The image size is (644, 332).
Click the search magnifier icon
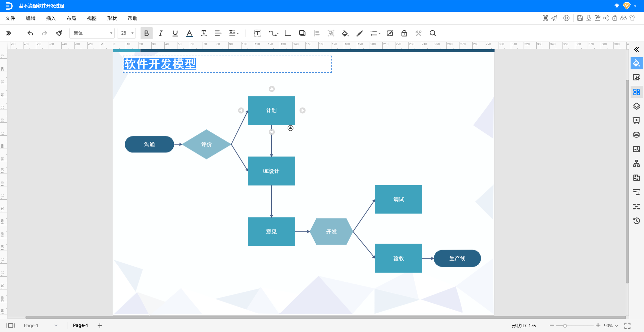tap(433, 33)
